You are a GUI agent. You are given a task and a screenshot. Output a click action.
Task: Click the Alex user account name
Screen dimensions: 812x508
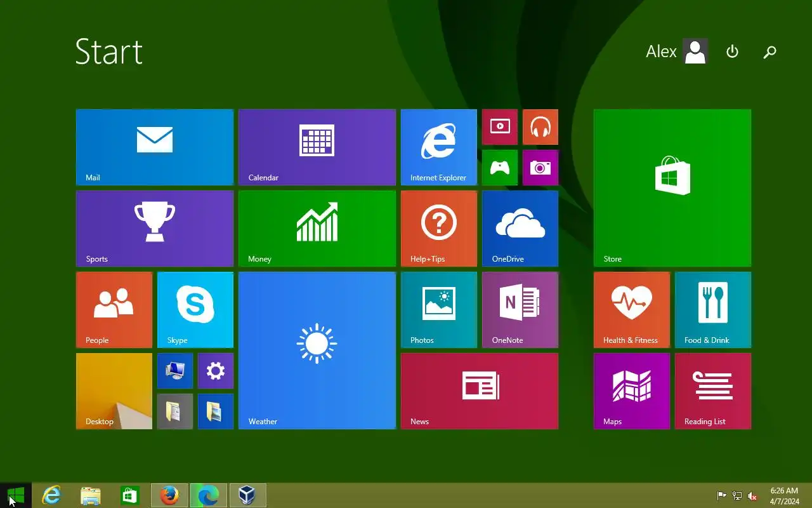[x=661, y=52]
